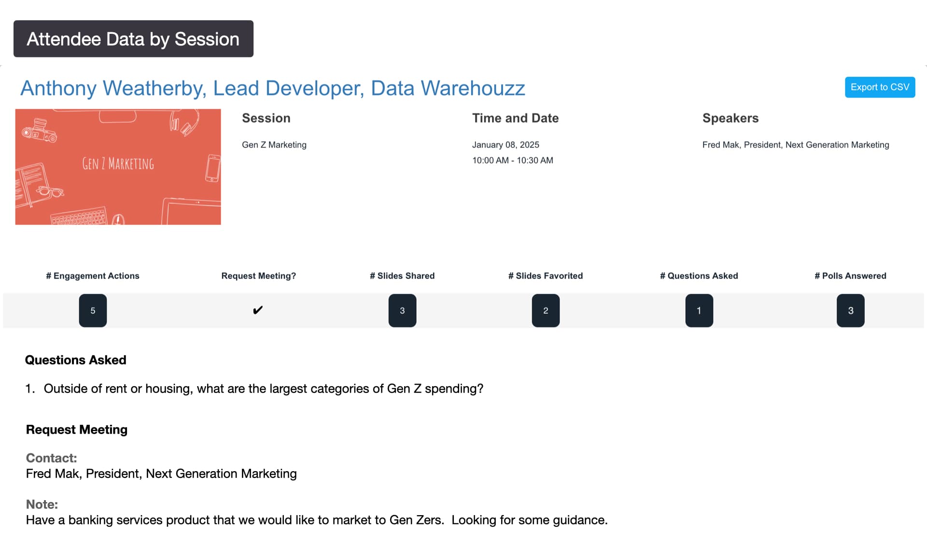
Task: Click the Attendee Data by Session header
Action: tap(133, 39)
